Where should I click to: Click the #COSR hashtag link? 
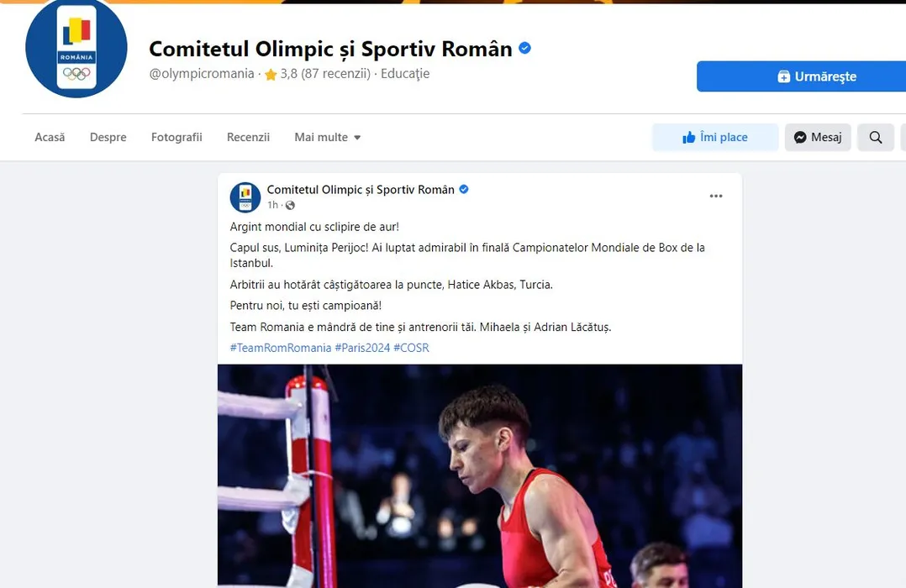(411, 348)
